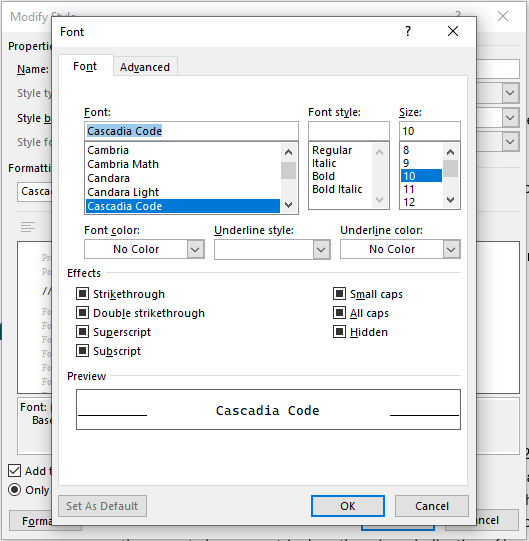Open Style for following paragraph dropdown arrow
Viewport: 529px width, 541px height.
[510, 142]
